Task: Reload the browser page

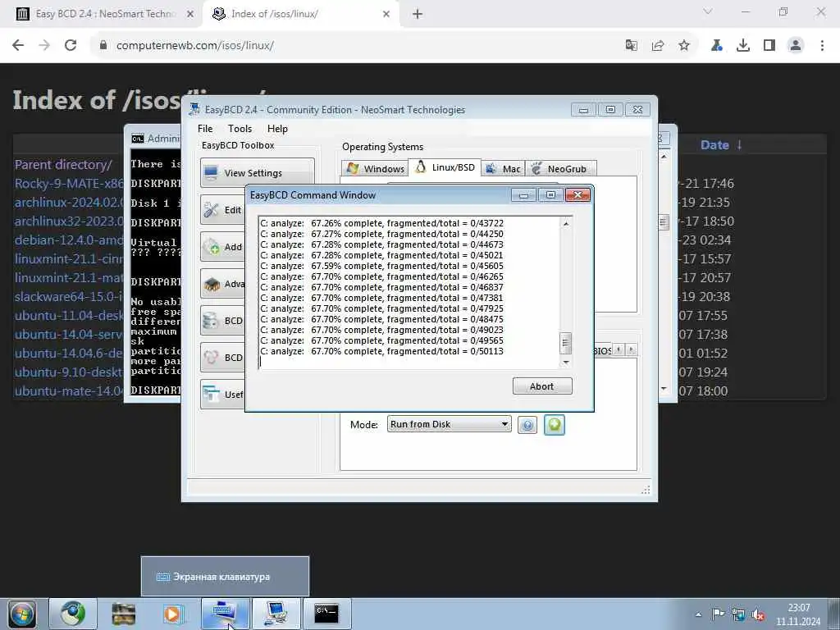Action: [x=71, y=46]
